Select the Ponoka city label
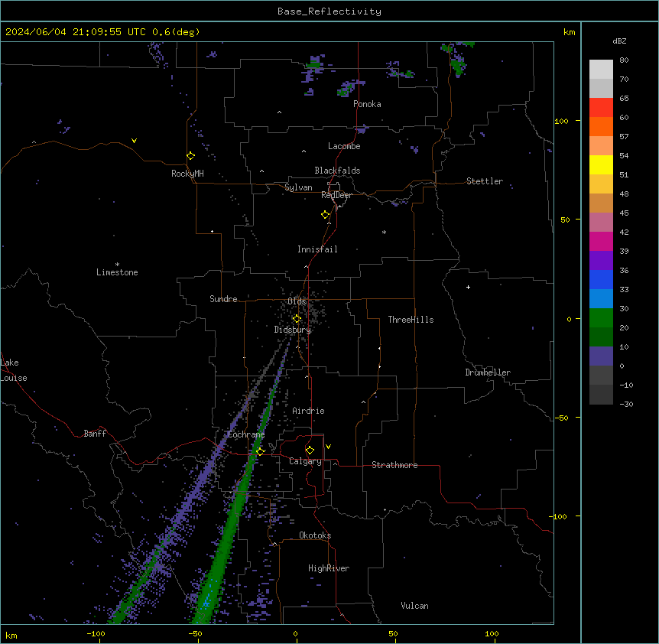Screen dimensions: 659x644 367,104
